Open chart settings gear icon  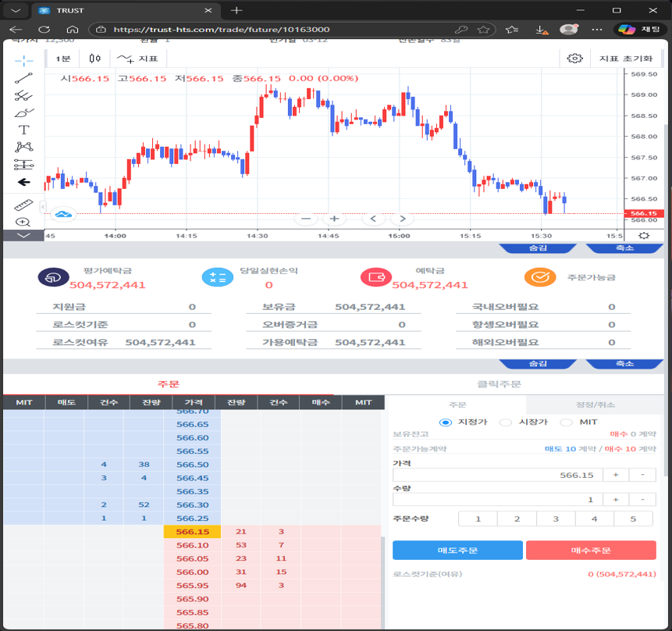point(575,59)
